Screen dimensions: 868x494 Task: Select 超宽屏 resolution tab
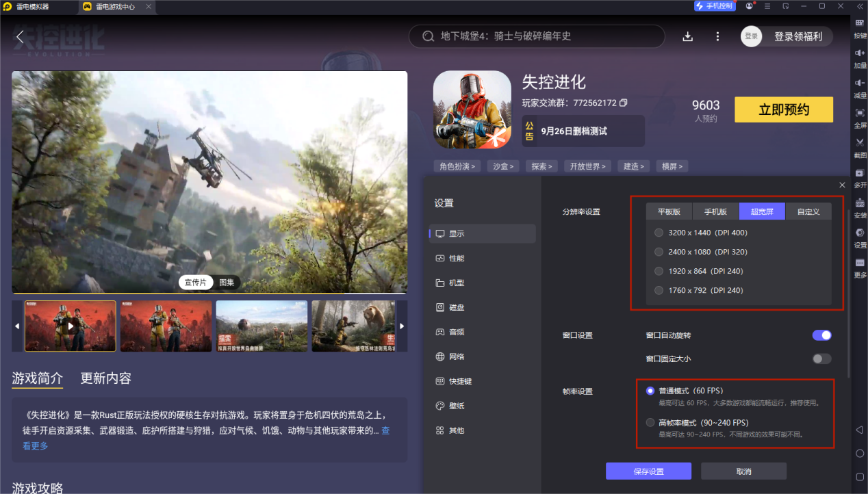point(762,211)
